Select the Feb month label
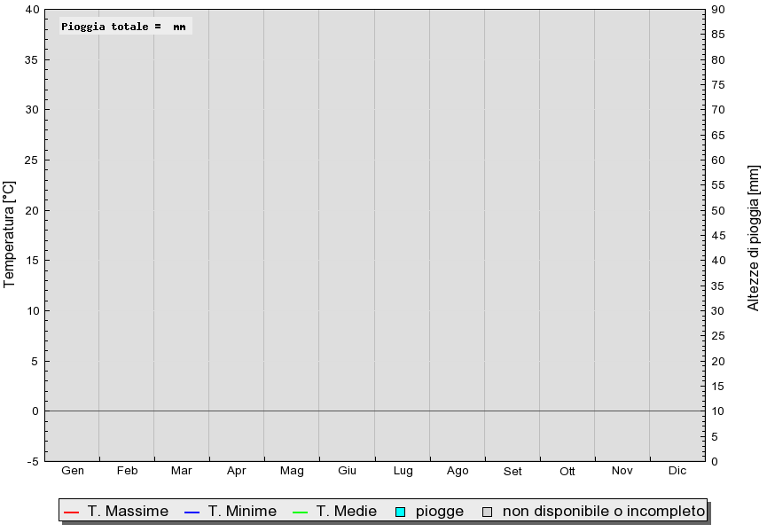Viewport: 767px width, 532px height. (128, 471)
